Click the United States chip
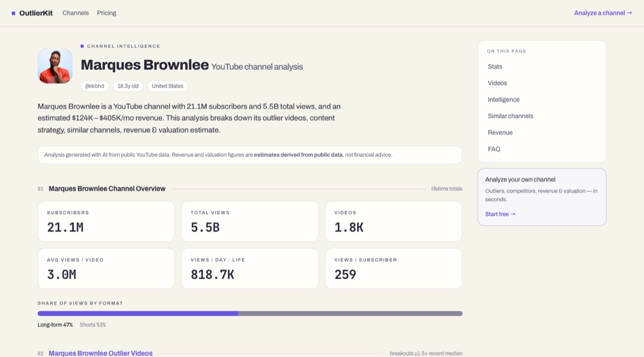Image resolution: width=644 pixels, height=357 pixels. 167,86
